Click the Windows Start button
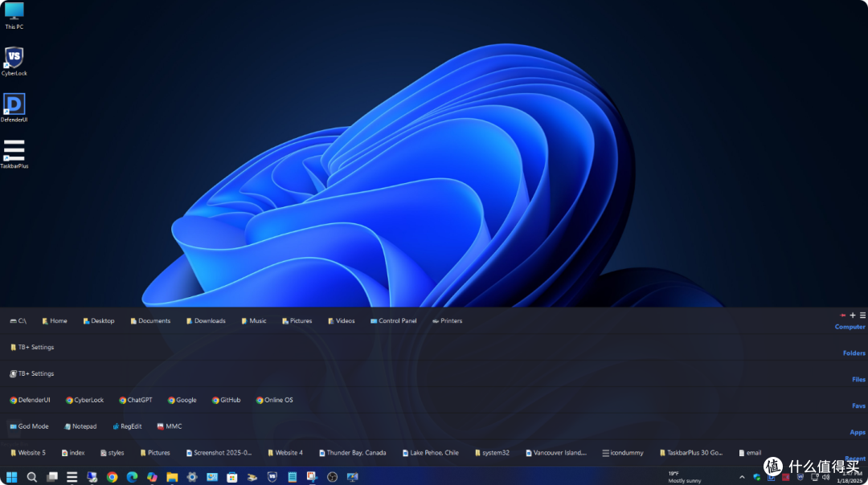The width and height of the screenshot is (868, 485). pos(11,477)
